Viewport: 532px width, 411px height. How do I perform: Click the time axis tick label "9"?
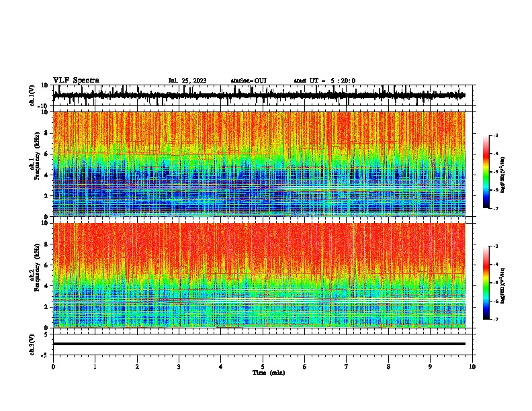[x=430, y=367]
